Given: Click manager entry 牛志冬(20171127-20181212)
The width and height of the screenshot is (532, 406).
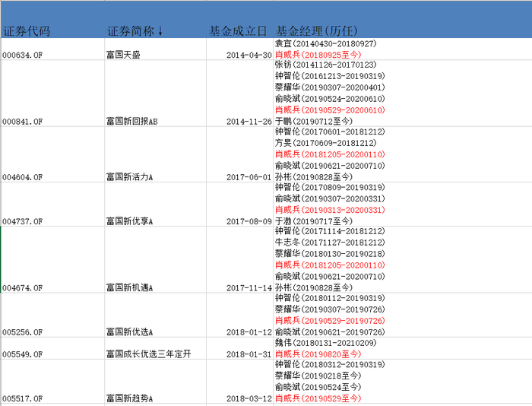Looking at the screenshot, I should click(x=330, y=243).
